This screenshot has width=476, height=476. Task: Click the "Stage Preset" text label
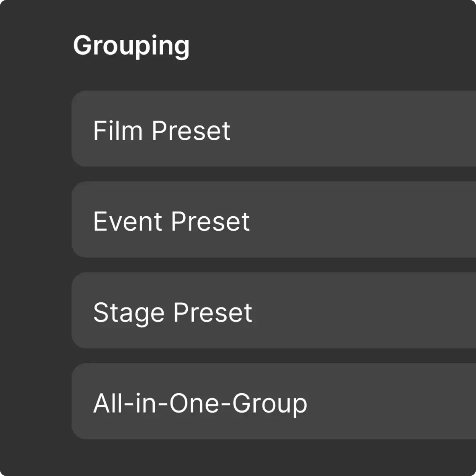[x=172, y=312]
